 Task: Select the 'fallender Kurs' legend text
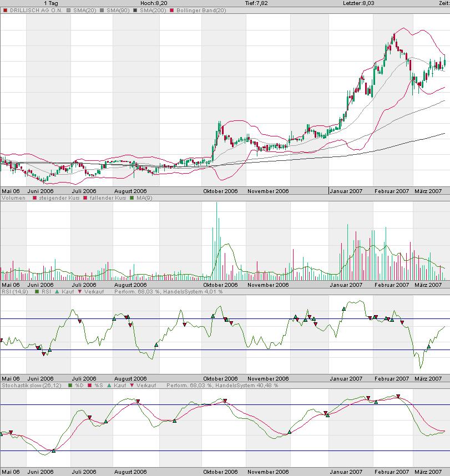coord(108,198)
